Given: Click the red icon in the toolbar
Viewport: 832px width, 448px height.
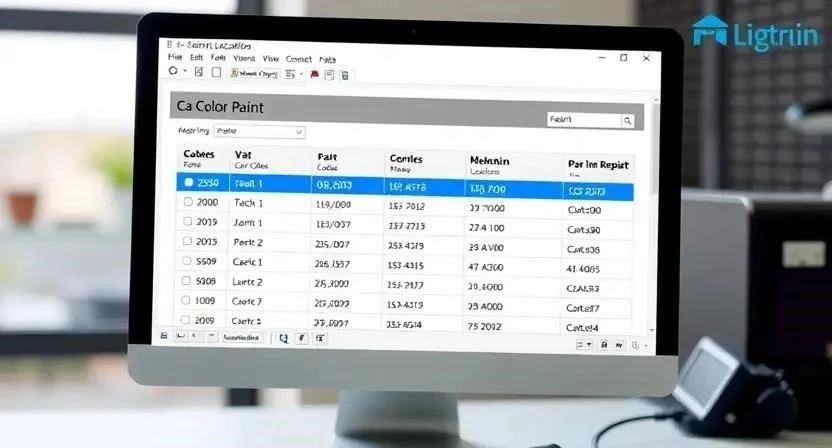Looking at the screenshot, I should click(314, 74).
